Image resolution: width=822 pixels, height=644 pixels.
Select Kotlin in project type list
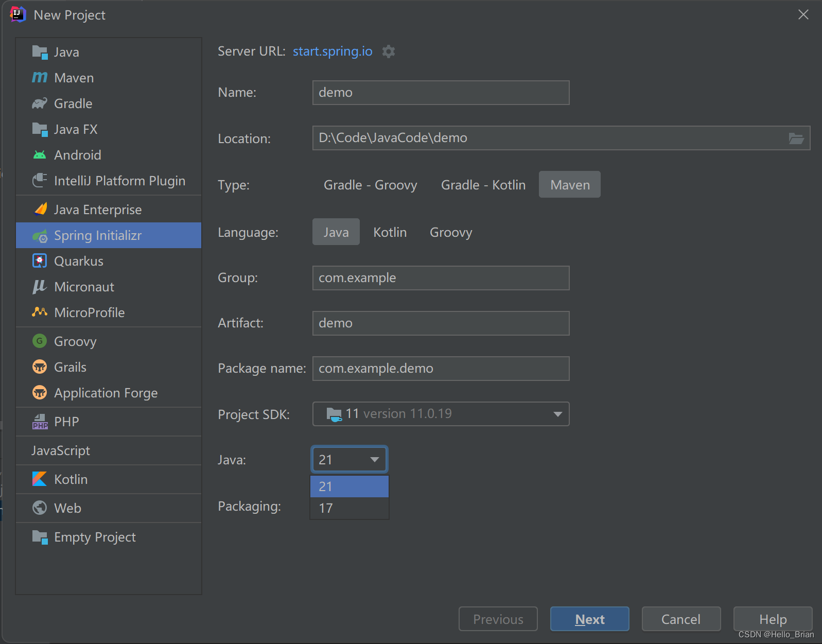tap(109, 479)
